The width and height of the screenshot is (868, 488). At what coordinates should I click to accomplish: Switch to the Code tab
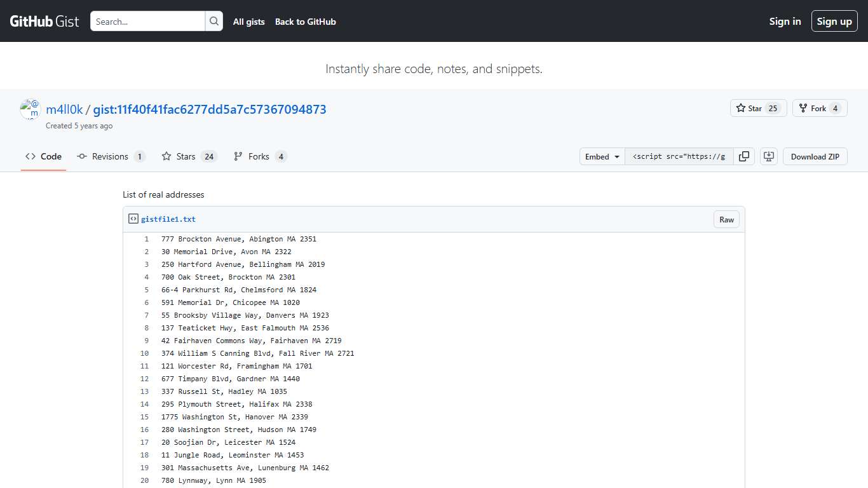(43, 156)
